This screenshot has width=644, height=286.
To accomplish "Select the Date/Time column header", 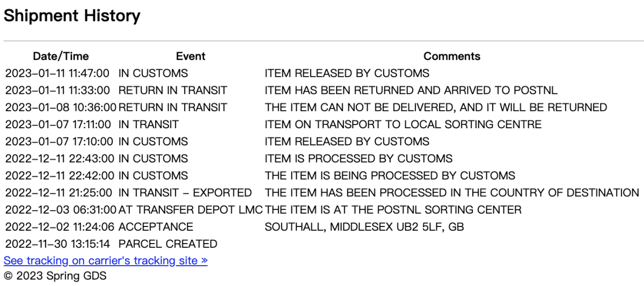I will pyautogui.click(x=61, y=56).
